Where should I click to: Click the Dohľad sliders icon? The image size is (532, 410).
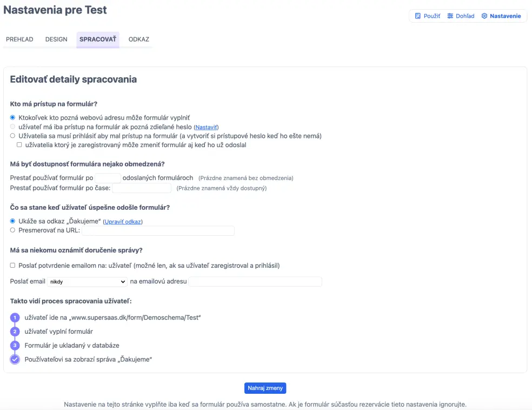click(x=450, y=16)
